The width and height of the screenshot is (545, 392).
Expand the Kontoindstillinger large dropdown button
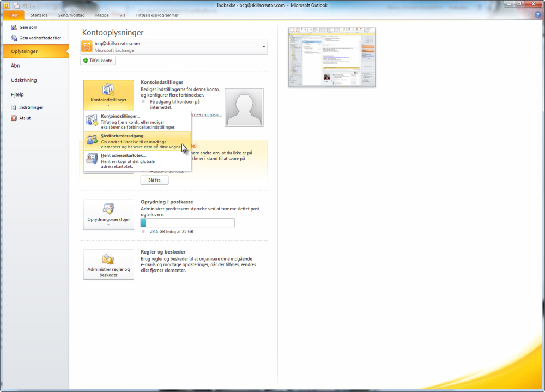coord(108,95)
